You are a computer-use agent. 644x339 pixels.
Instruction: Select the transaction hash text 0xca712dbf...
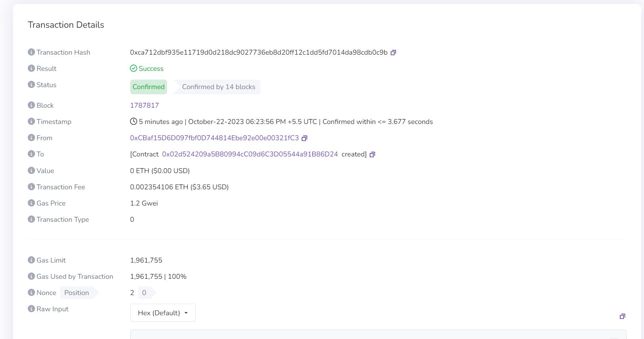[259, 52]
